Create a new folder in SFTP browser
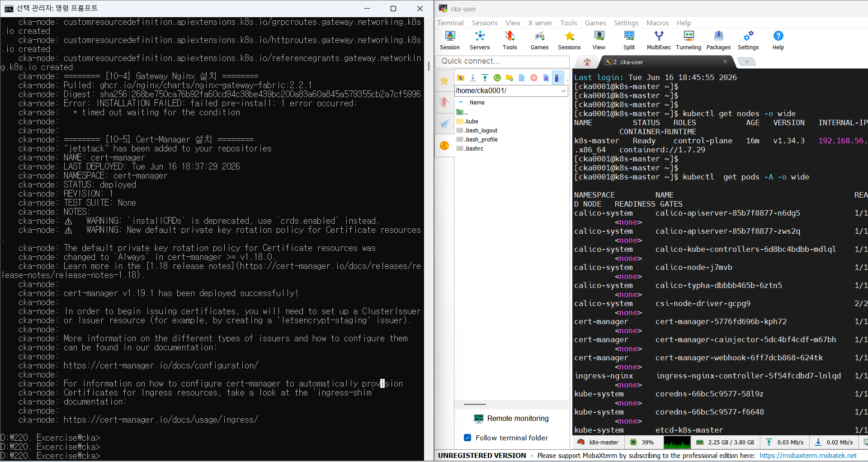 coord(509,78)
